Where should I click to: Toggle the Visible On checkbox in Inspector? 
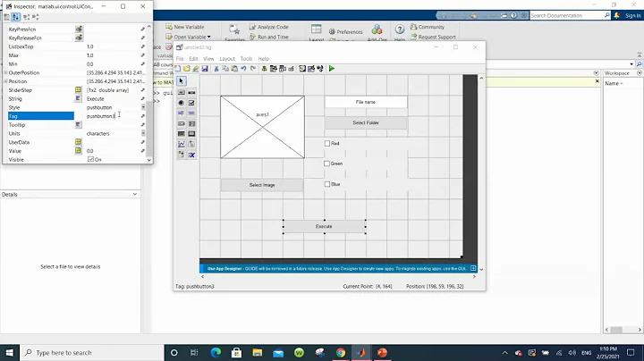click(90, 159)
